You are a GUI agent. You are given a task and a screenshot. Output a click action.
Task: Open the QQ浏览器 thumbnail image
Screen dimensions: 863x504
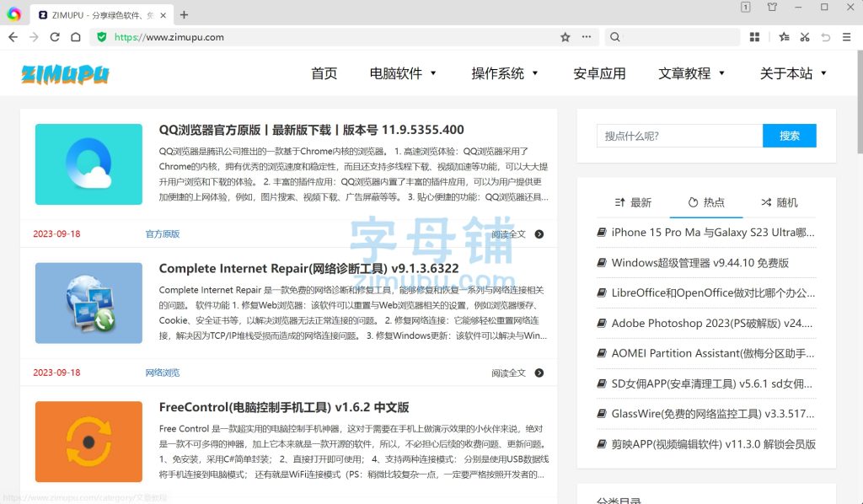(x=88, y=164)
